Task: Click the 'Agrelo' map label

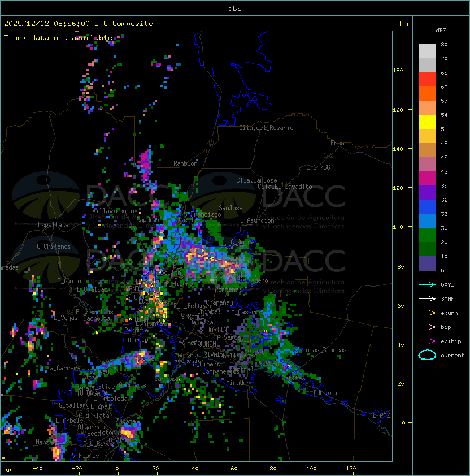Action: [138, 340]
